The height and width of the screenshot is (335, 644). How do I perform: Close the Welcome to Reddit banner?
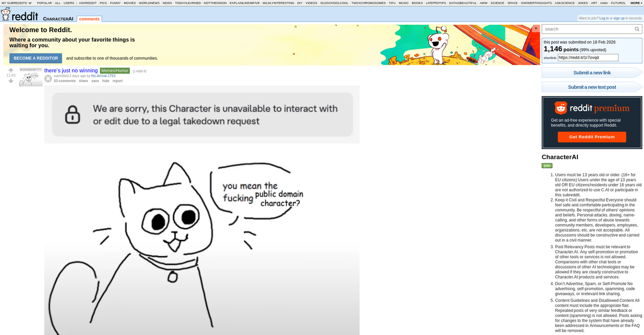coord(536,28)
